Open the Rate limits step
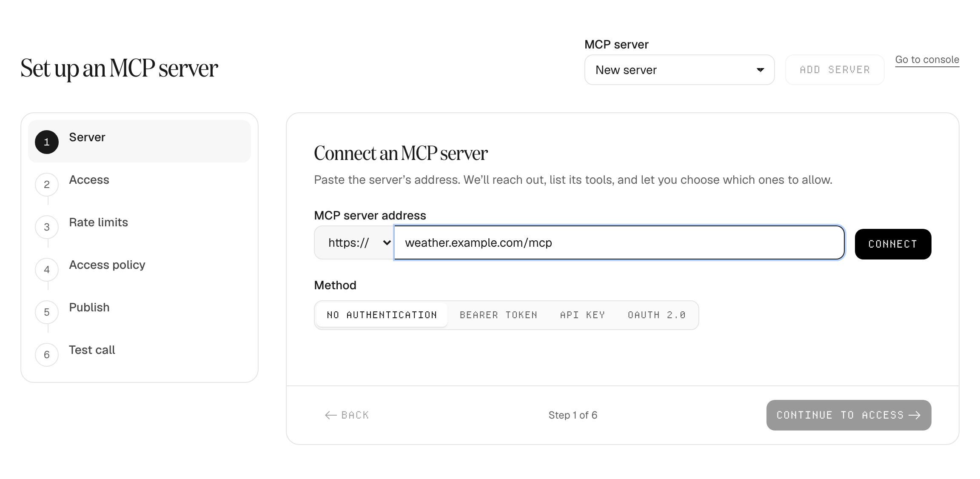The height and width of the screenshot is (479, 980). pos(140,226)
